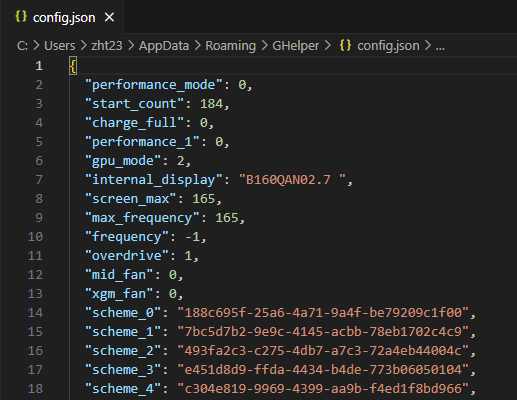Click the GUID starting with 7bc5d7b2
The width and height of the screenshot is (517, 400).
[323, 332]
